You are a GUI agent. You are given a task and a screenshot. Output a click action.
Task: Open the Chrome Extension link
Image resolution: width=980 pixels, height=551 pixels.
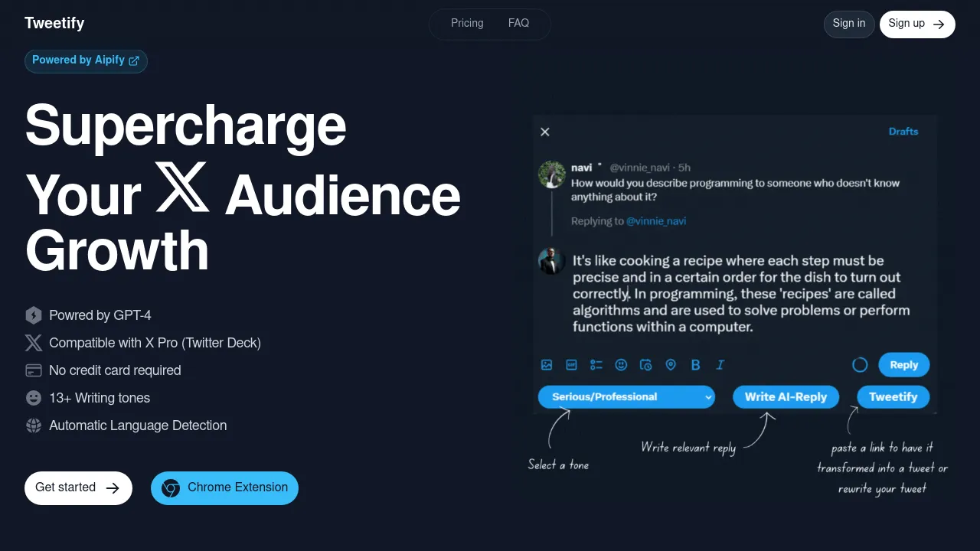[x=224, y=488]
